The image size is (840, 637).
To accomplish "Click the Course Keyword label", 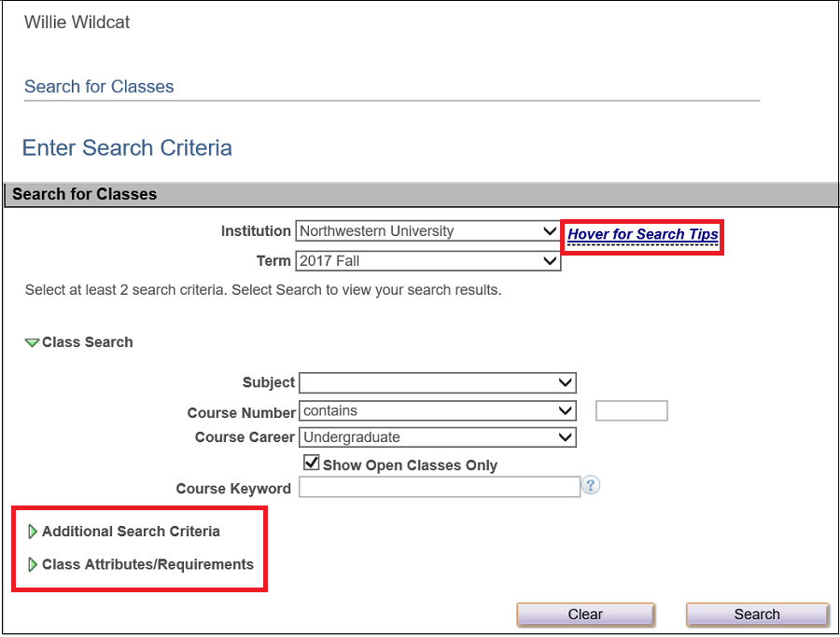I will click(233, 489).
